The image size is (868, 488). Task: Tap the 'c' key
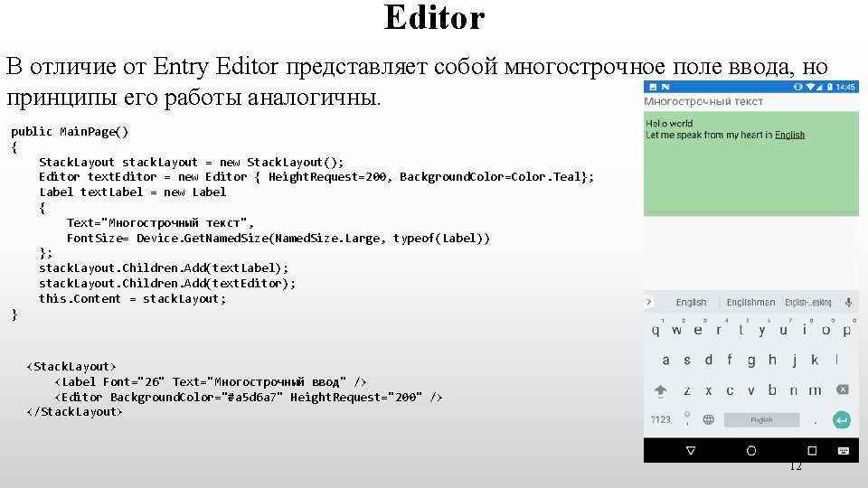pyautogui.click(x=730, y=390)
